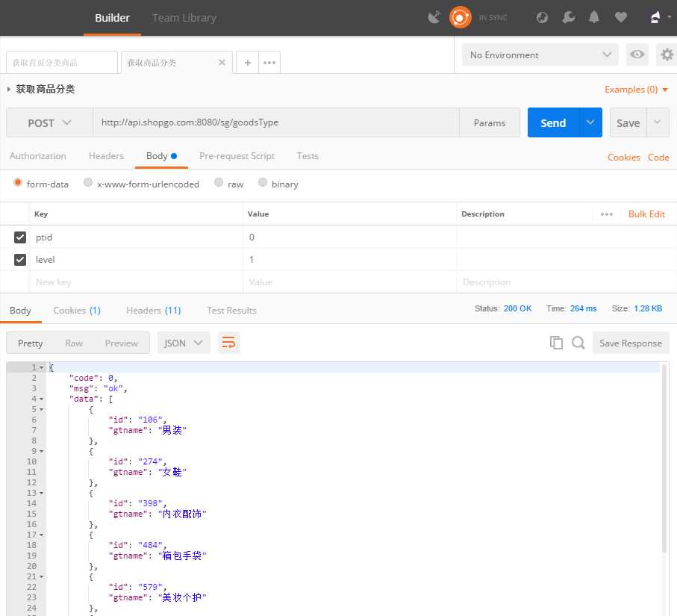Uncheck the level parameter checkbox
Image resolution: width=677 pixels, height=616 pixels.
pos(20,260)
